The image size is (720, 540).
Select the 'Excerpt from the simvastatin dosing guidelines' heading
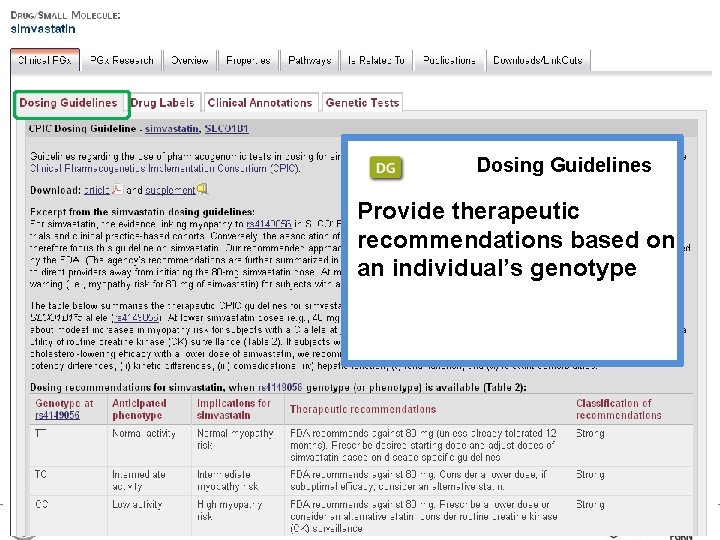(142, 212)
